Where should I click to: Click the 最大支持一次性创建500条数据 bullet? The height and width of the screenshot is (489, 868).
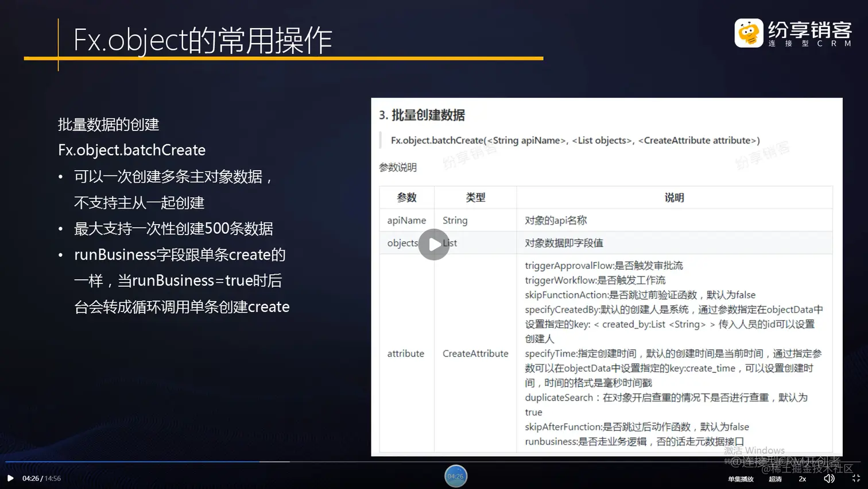[x=173, y=229]
